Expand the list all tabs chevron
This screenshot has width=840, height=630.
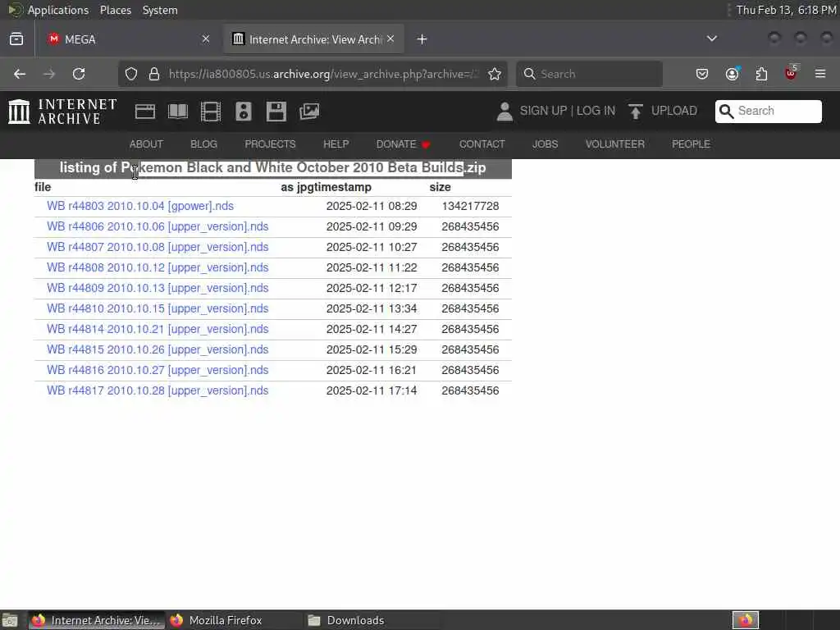tap(712, 39)
